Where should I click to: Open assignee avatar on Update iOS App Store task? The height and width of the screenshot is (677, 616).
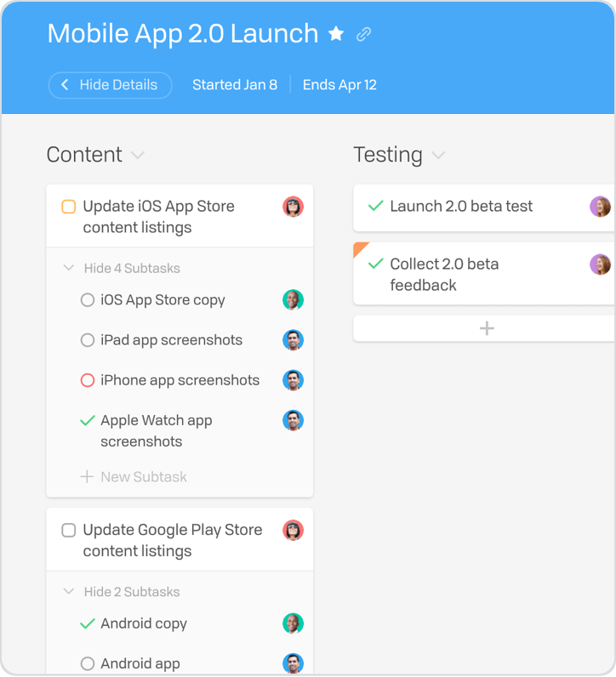pos(293,207)
